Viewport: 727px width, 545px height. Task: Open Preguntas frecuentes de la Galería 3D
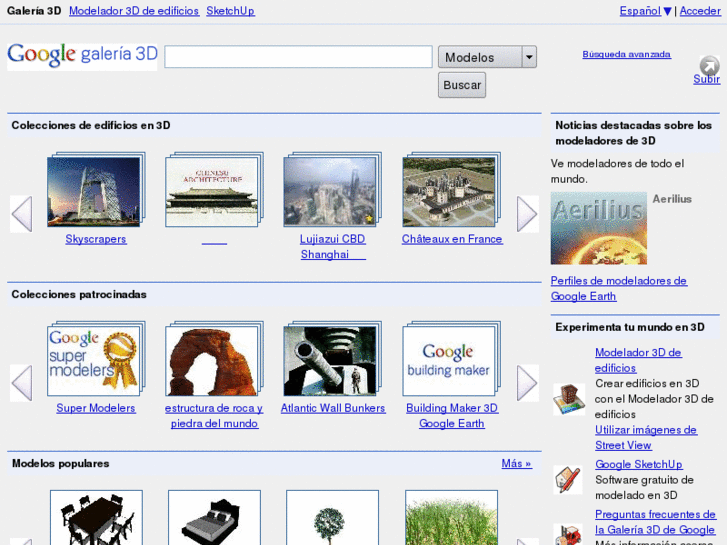tap(656, 522)
